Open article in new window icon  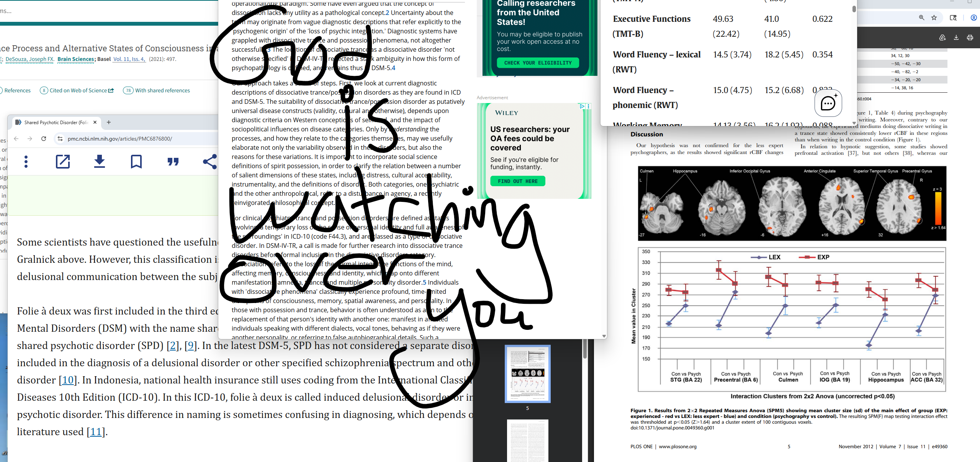click(x=62, y=161)
